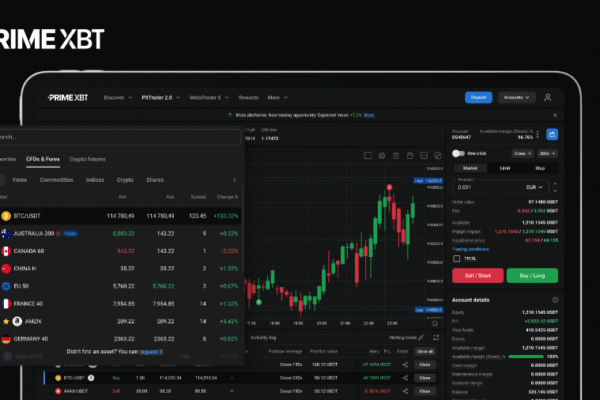Viewport: 600px width, 400px height.
Task: Click the Australia flag icon
Action: [x=6, y=234]
